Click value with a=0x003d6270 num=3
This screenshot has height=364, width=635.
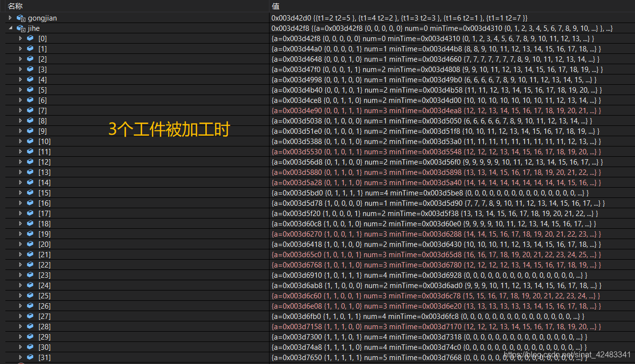tap(437, 234)
